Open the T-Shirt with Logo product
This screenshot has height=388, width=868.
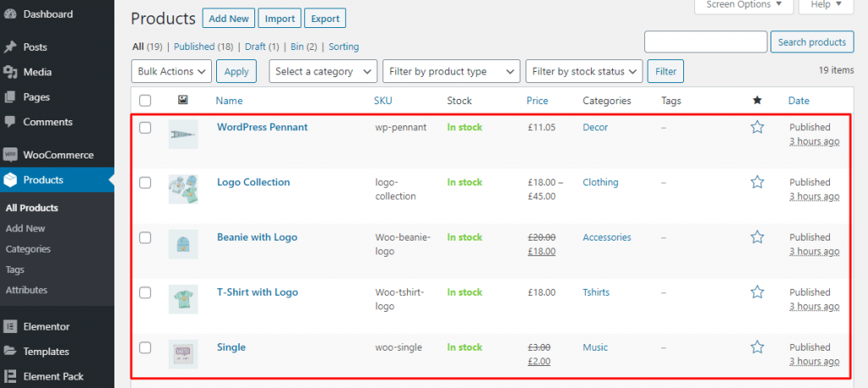click(x=257, y=292)
